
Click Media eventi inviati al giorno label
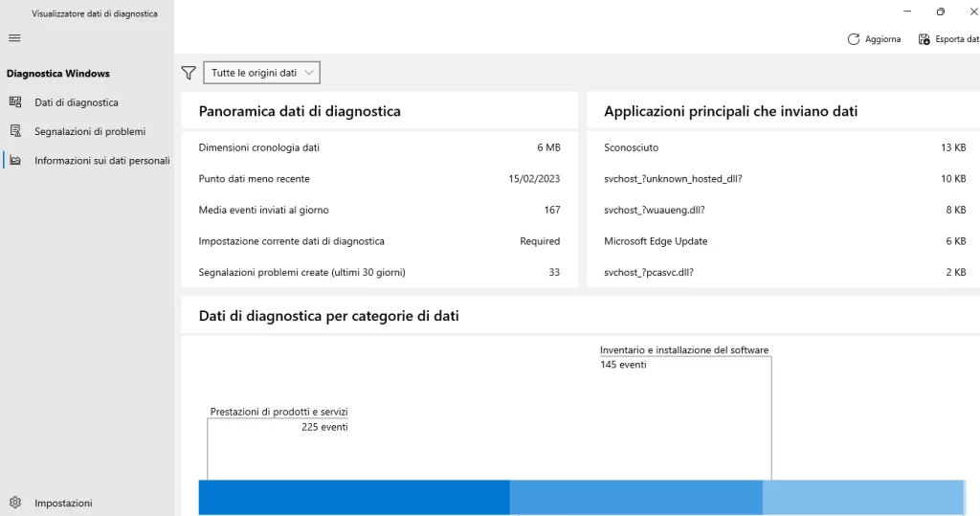[x=264, y=211]
